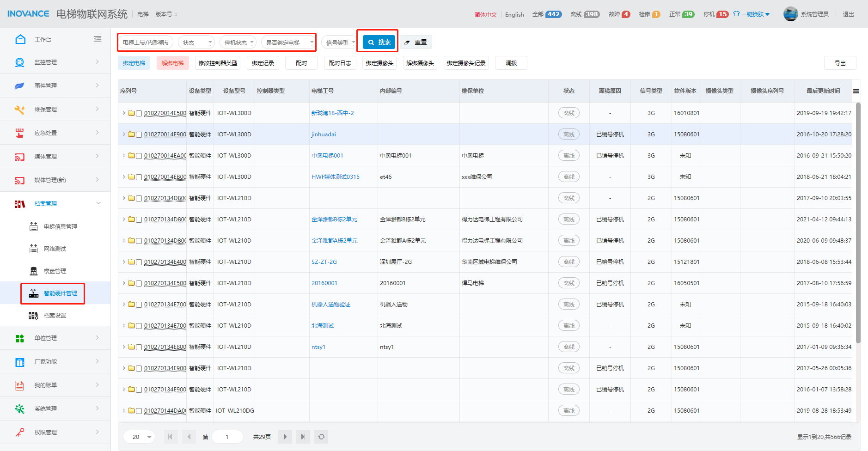Jump to last page arrow icon
The image size is (868, 451).
pyautogui.click(x=303, y=437)
